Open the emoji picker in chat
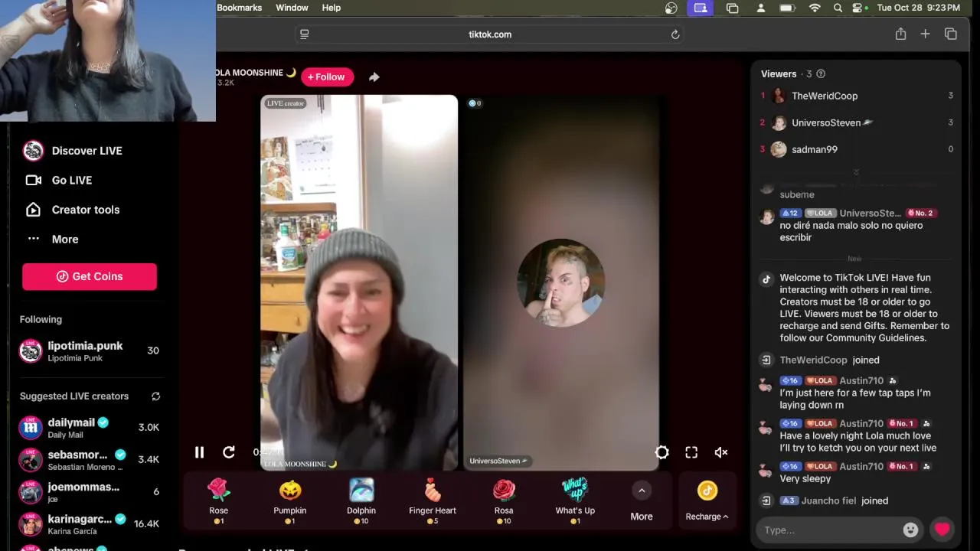 tap(910, 530)
